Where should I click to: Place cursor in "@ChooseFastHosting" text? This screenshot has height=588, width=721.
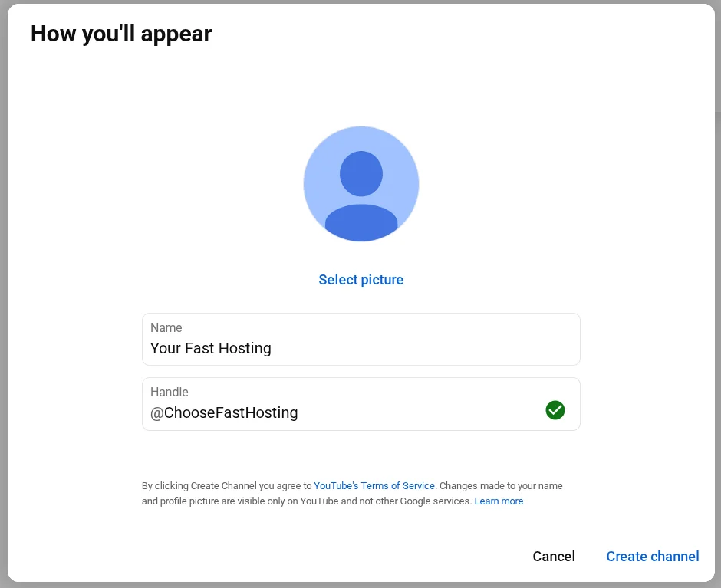pyautogui.click(x=224, y=412)
